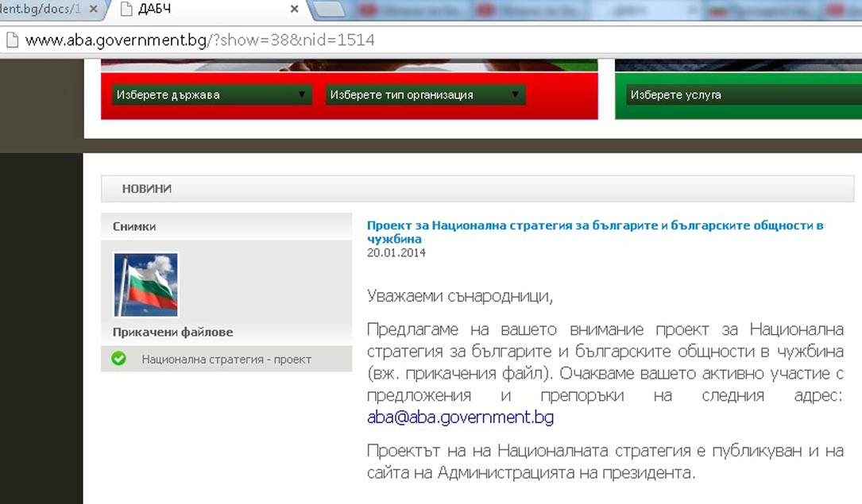
Task: Click the ДАБЧ tab's page favicon
Action: [125, 10]
